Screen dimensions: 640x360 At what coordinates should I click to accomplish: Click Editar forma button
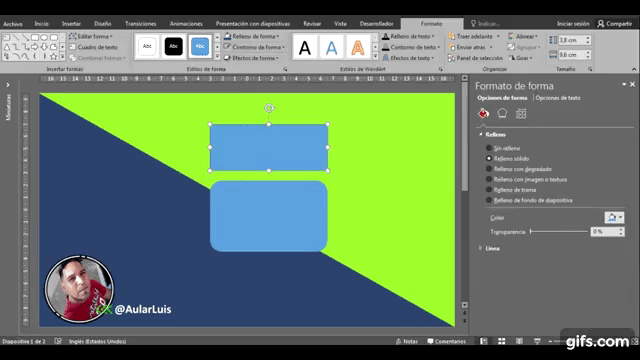pos(91,36)
